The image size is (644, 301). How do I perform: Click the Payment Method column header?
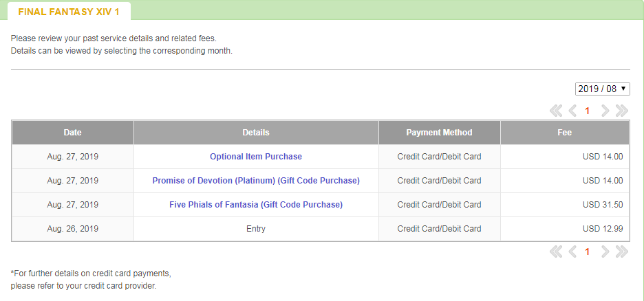point(439,133)
